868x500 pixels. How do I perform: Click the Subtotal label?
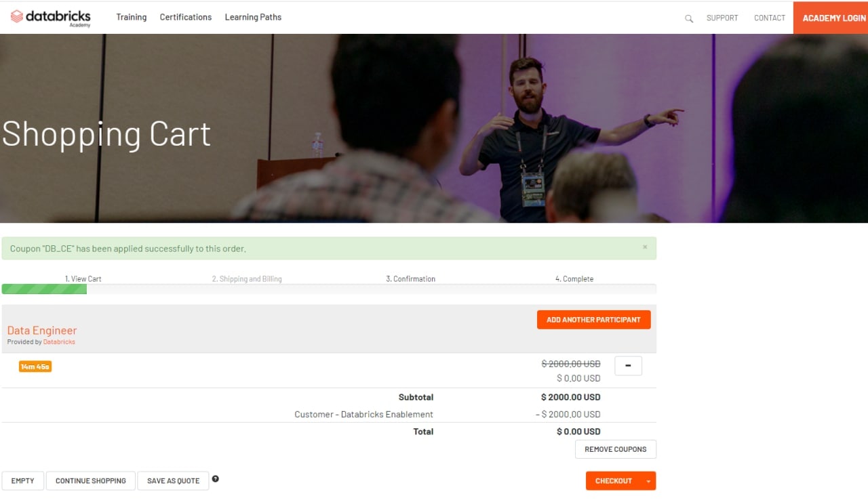416,397
